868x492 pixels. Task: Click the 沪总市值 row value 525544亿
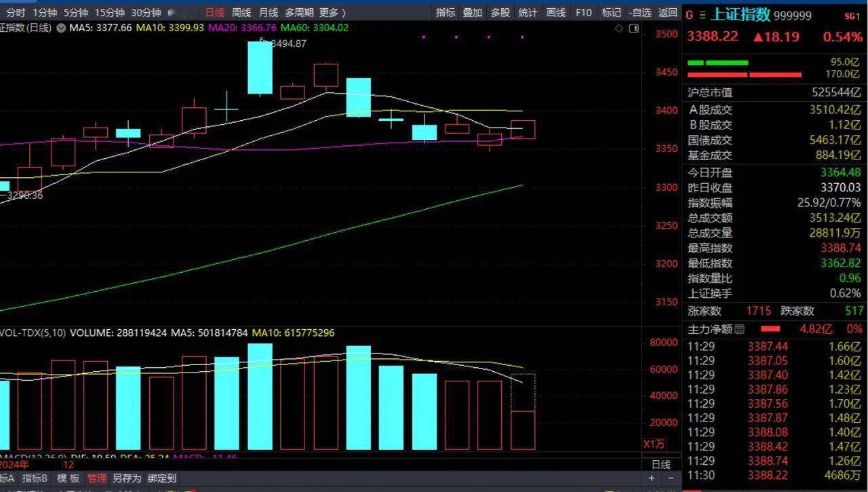point(837,92)
